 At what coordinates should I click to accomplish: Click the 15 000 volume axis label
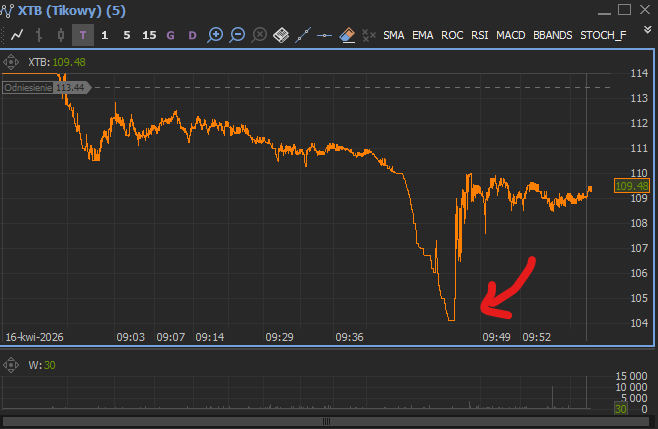coord(631,376)
